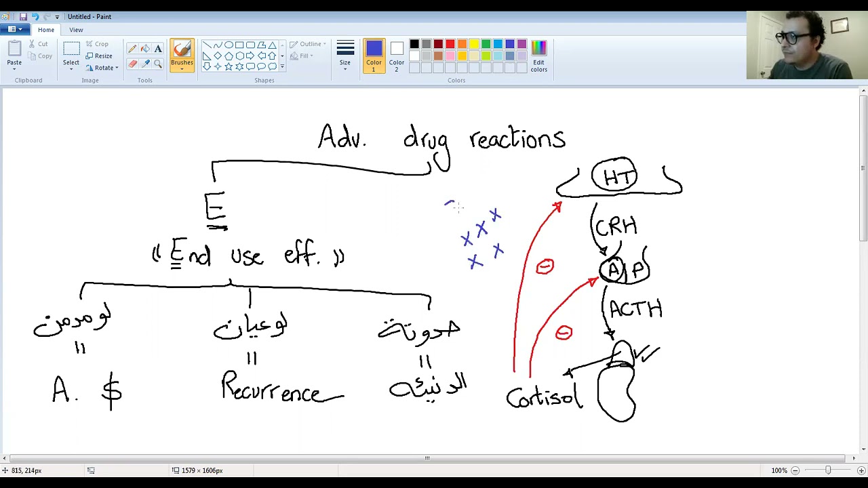The height and width of the screenshot is (488, 868).
Task: Choose the green color swatch
Action: tap(486, 44)
